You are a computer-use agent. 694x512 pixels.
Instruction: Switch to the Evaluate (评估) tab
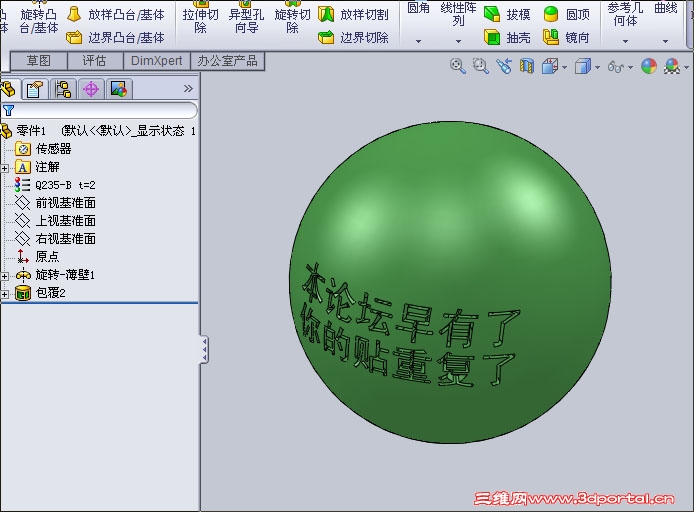(94, 61)
